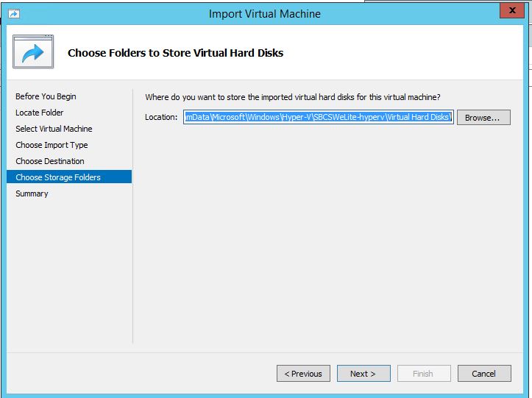The image size is (532, 398).
Task: Open the Select Virtual Machine step
Action: tap(54, 129)
